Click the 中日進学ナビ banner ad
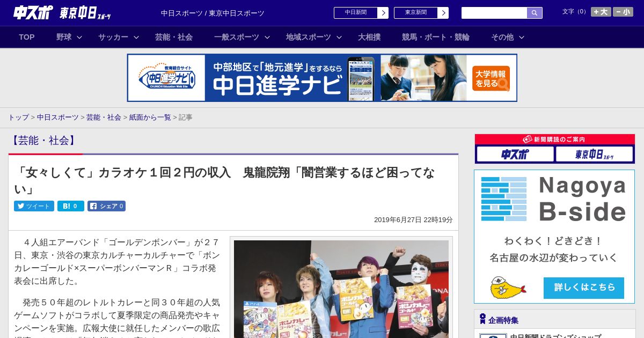The height and width of the screenshot is (338, 644). (322, 78)
